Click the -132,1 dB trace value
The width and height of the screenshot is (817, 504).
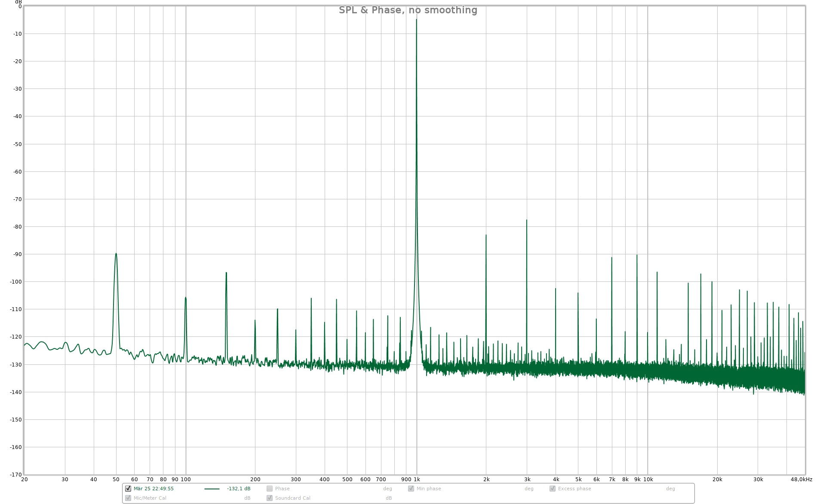pos(239,489)
